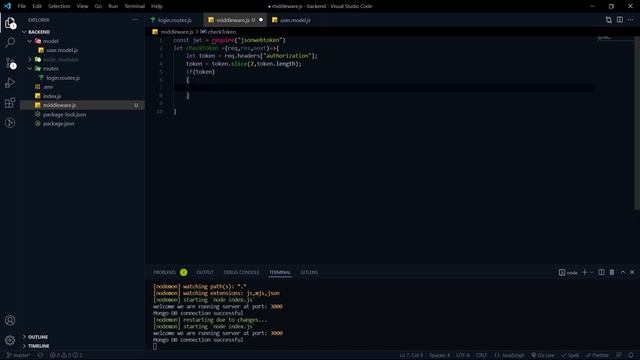
Task: Open the Accounts menu icon
Action: click(10, 320)
